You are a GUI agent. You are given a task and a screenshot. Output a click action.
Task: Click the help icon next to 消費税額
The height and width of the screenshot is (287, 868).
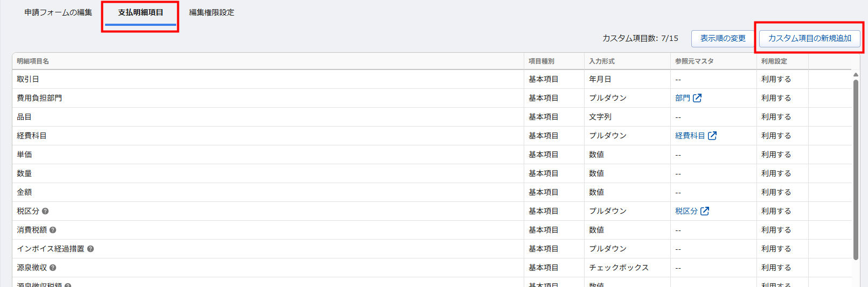coord(53,230)
